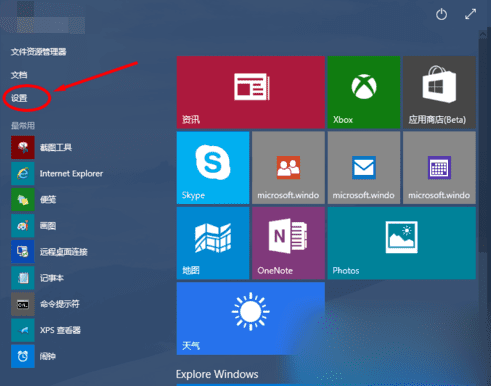Select the 便笺 text label
Image resolution: width=491 pixels, height=386 pixels.
pos(48,200)
